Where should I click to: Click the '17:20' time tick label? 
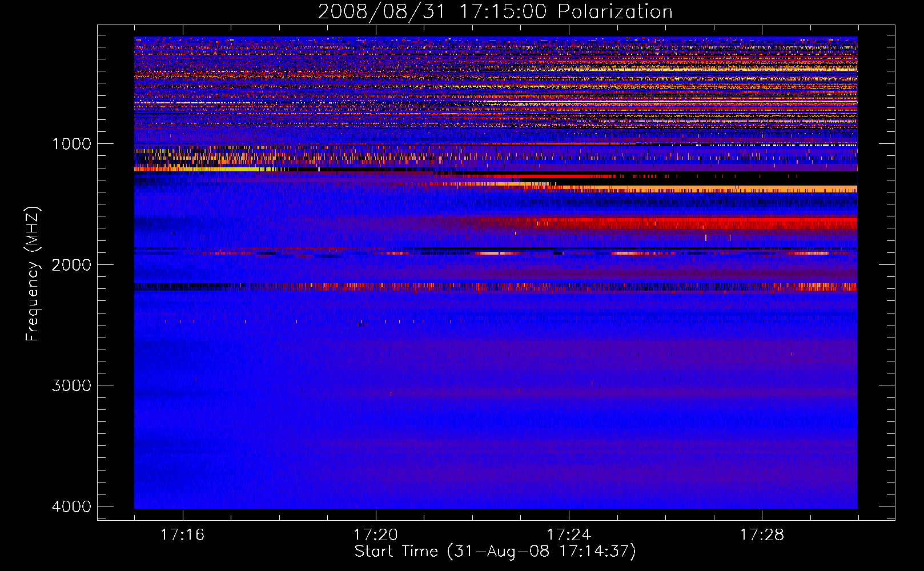(x=376, y=535)
